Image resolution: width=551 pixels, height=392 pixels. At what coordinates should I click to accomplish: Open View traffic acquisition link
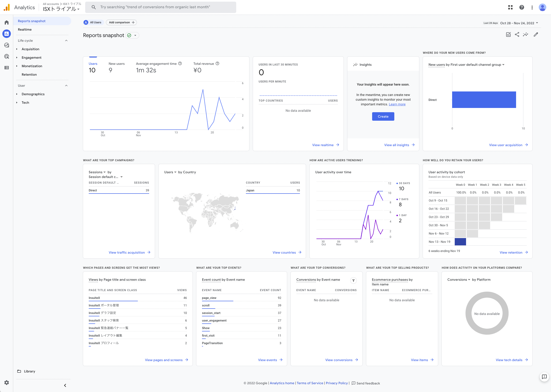[129, 252]
